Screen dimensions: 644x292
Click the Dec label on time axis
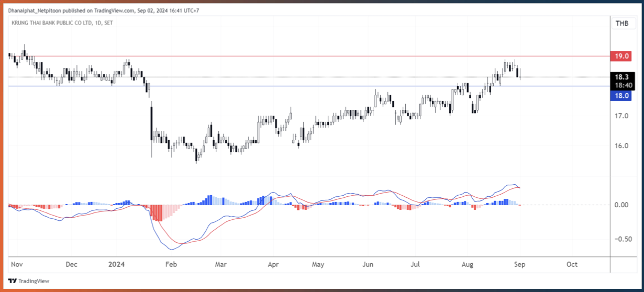(x=72, y=265)
